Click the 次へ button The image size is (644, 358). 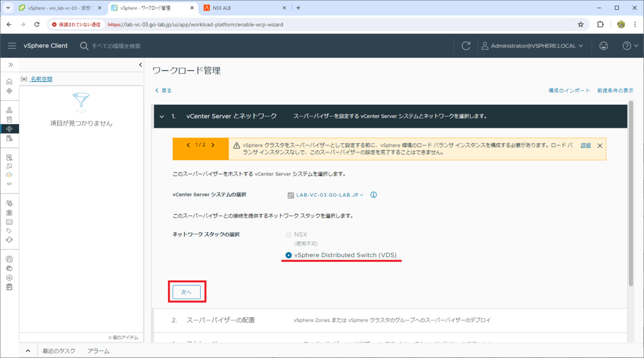tap(187, 291)
